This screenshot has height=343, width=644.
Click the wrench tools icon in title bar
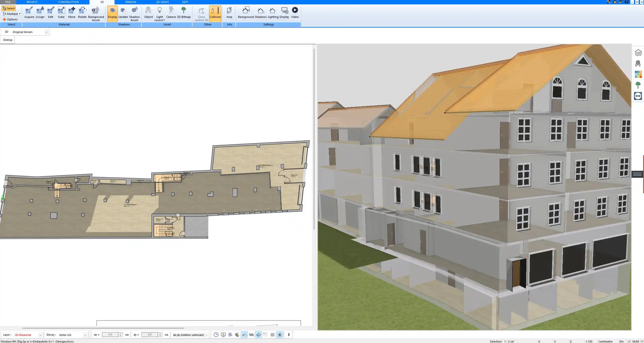608,2
